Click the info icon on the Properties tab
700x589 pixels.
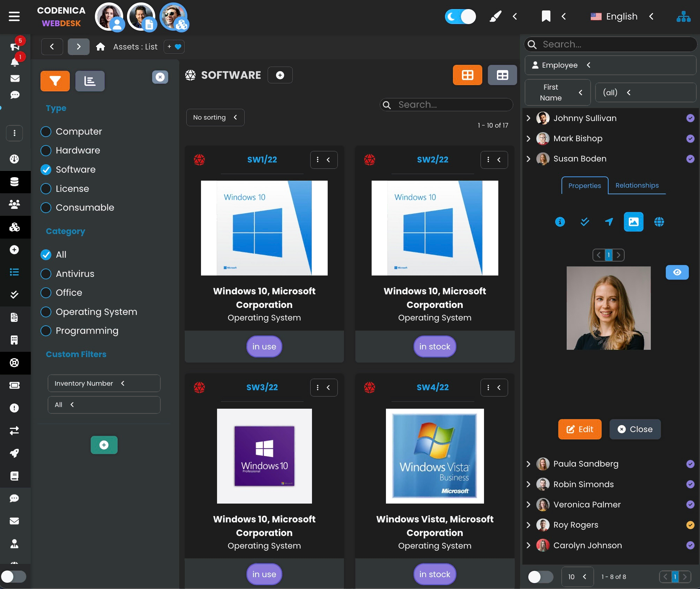[x=560, y=222]
